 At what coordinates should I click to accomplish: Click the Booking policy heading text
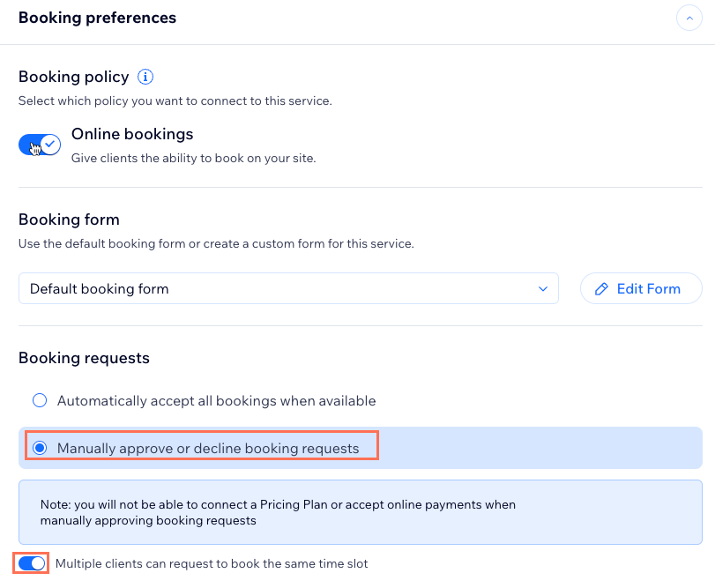[73, 77]
